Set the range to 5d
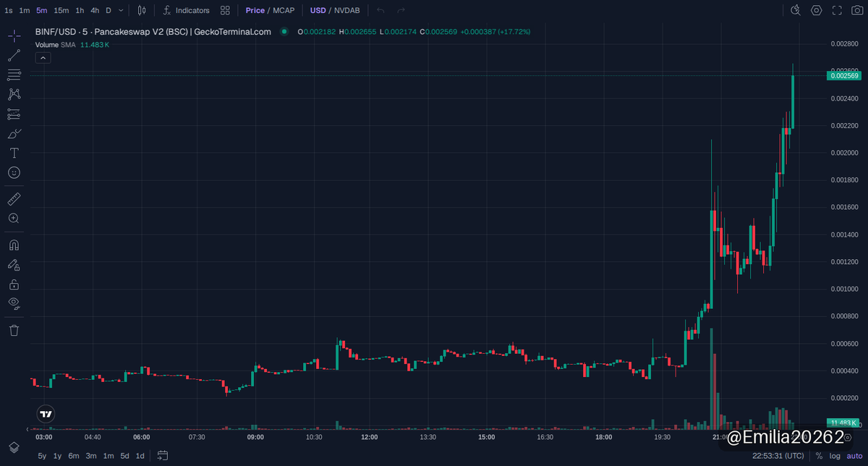Screen dimensions: 868x466 tap(125, 456)
